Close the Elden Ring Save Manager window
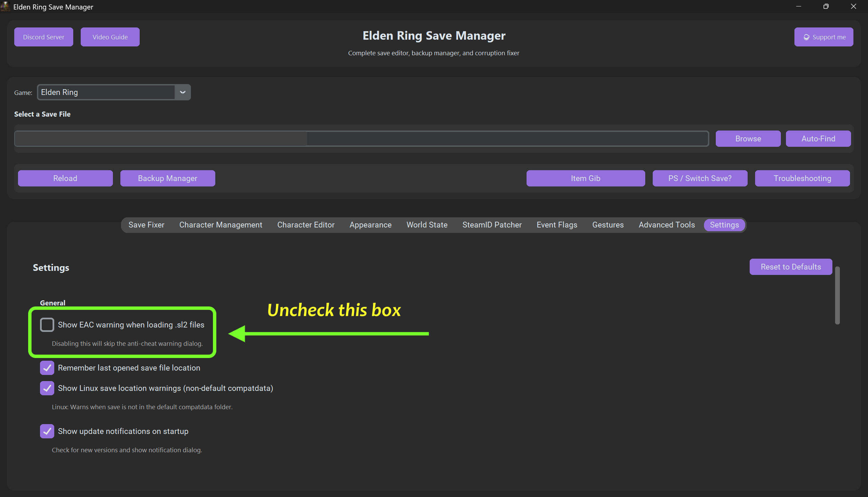This screenshot has height=497, width=868. [853, 6]
